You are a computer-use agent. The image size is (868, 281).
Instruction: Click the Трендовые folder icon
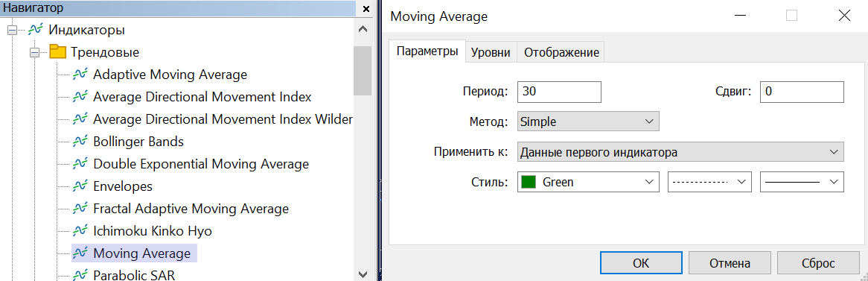click(x=57, y=52)
